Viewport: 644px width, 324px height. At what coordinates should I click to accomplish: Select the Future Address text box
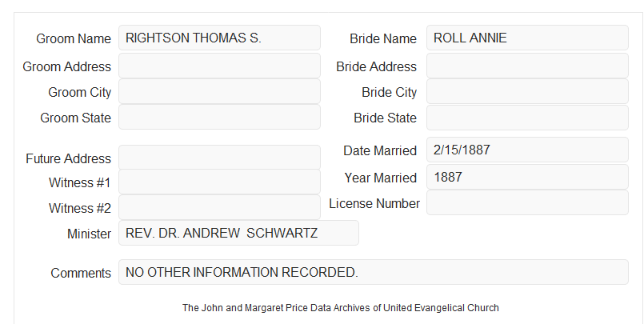click(x=219, y=158)
